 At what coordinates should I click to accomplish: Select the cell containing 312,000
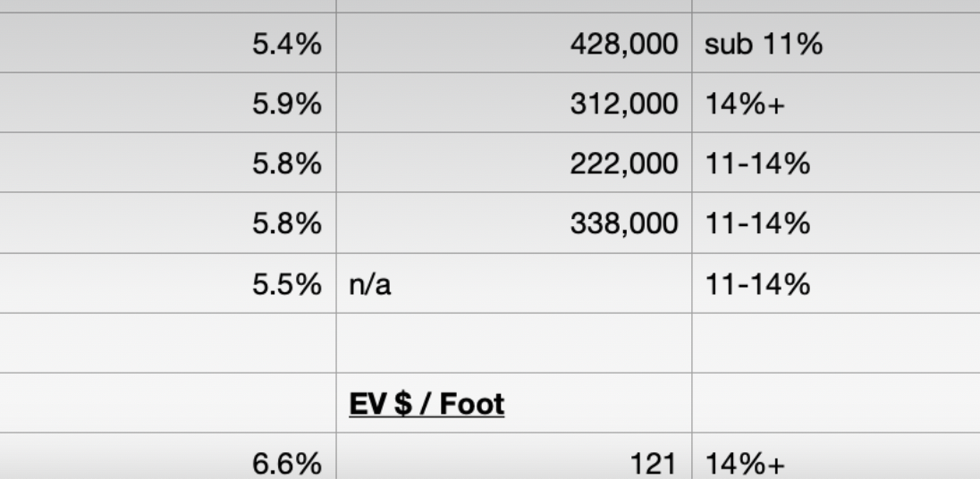[514, 103]
